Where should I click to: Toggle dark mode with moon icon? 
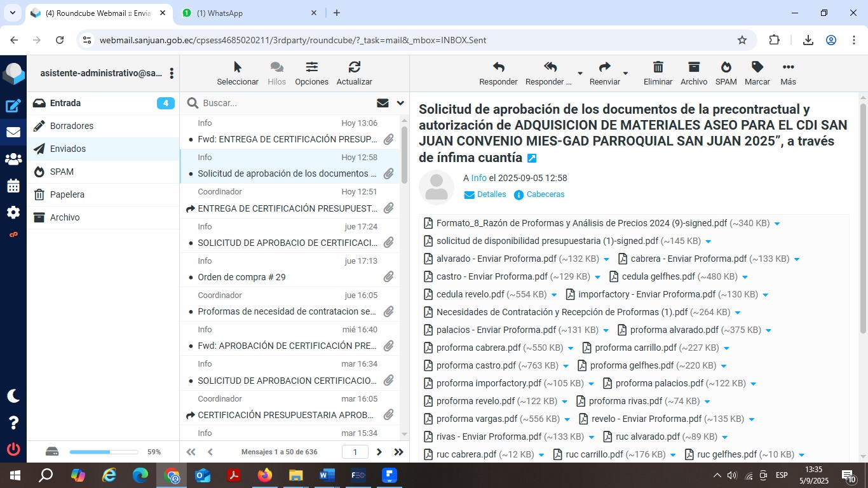pyautogui.click(x=13, y=396)
